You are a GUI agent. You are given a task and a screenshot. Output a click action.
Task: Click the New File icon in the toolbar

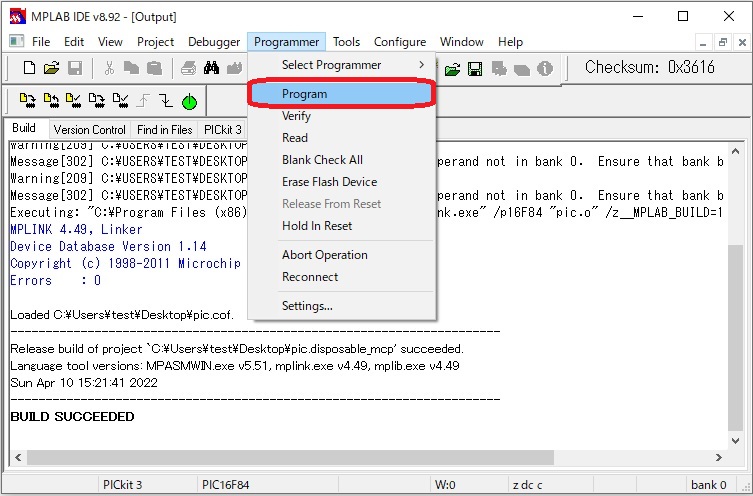tap(29, 69)
